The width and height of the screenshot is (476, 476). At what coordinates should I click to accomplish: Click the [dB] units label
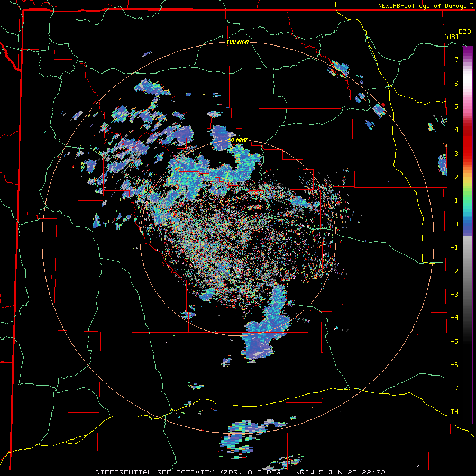pos(452,36)
